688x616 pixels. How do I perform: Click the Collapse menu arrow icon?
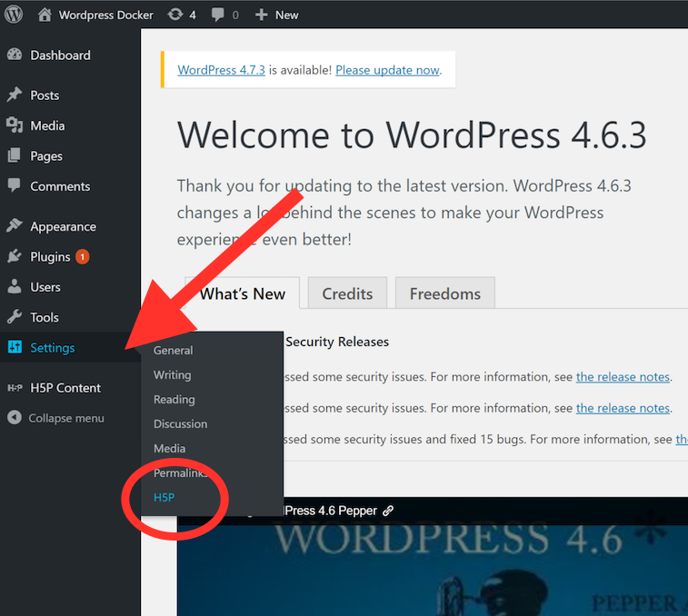(x=15, y=417)
